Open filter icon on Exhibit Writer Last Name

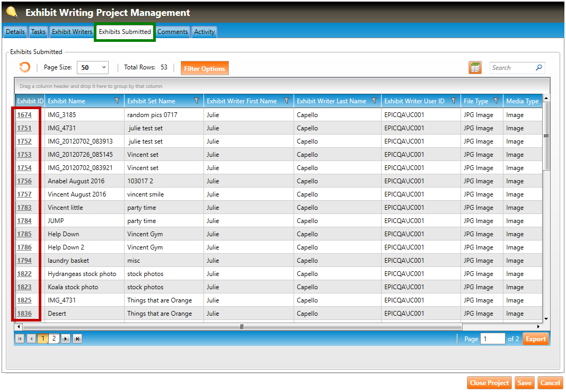coord(374,101)
